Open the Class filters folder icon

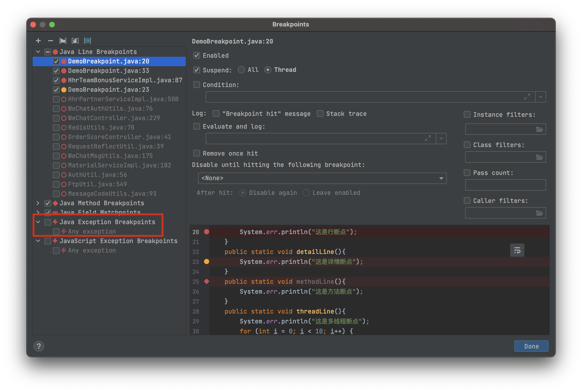coord(539,157)
